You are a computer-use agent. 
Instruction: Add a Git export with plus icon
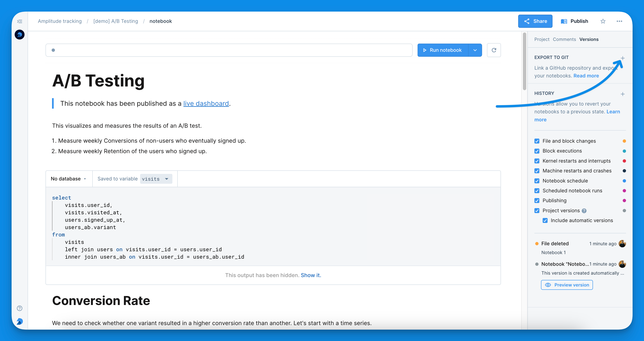pos(623,58)
